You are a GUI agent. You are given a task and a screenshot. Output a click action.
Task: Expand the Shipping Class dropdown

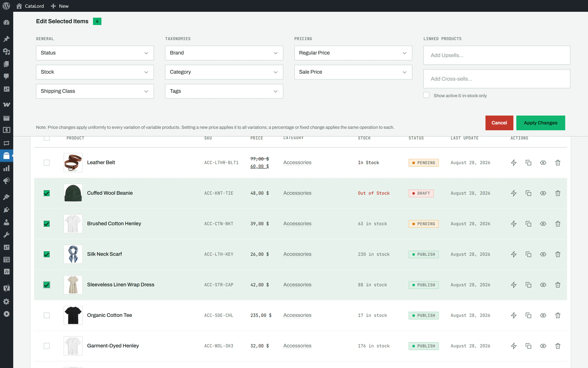click(x=95, y=91)
